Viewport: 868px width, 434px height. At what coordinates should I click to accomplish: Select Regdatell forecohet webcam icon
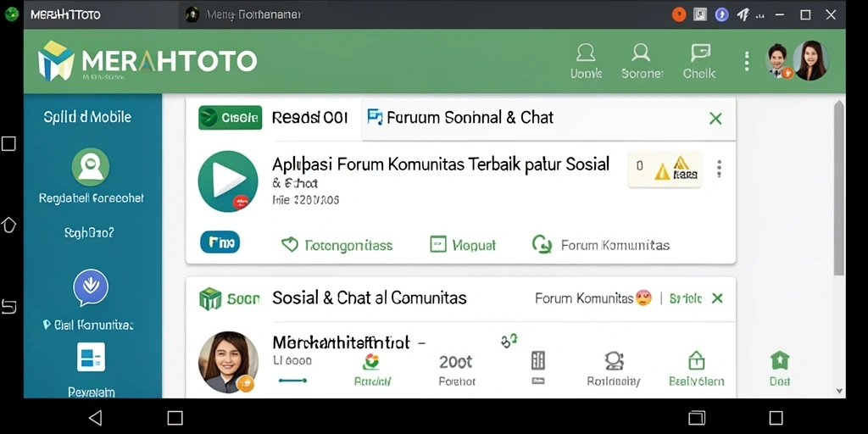[x=90, y=167]
